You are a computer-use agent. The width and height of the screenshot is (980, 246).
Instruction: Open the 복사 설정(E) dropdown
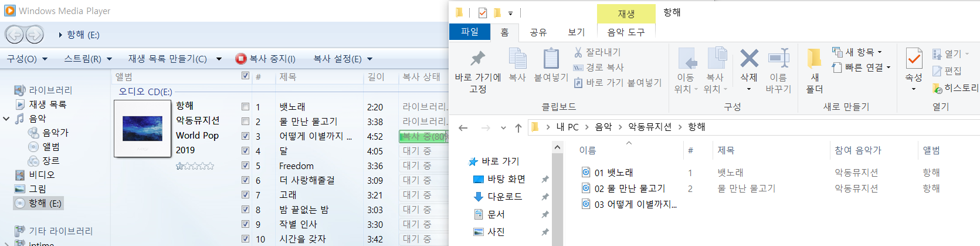[x=343, y=59]
